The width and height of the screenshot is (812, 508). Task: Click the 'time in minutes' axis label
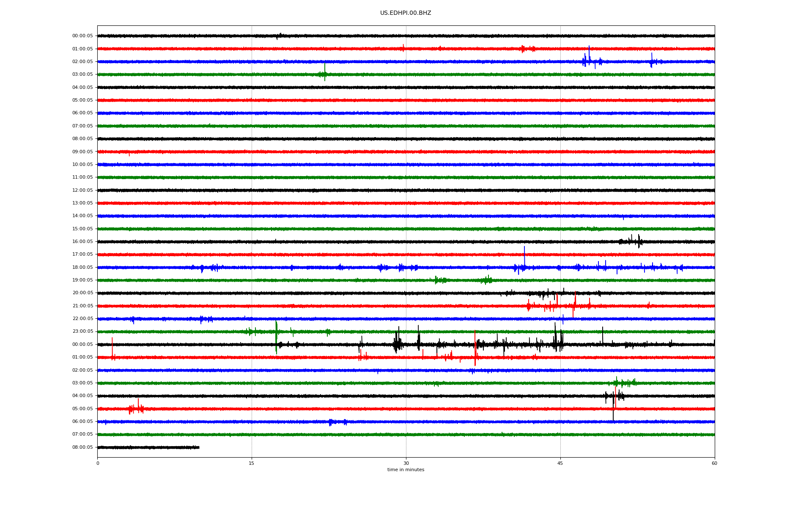405,470
